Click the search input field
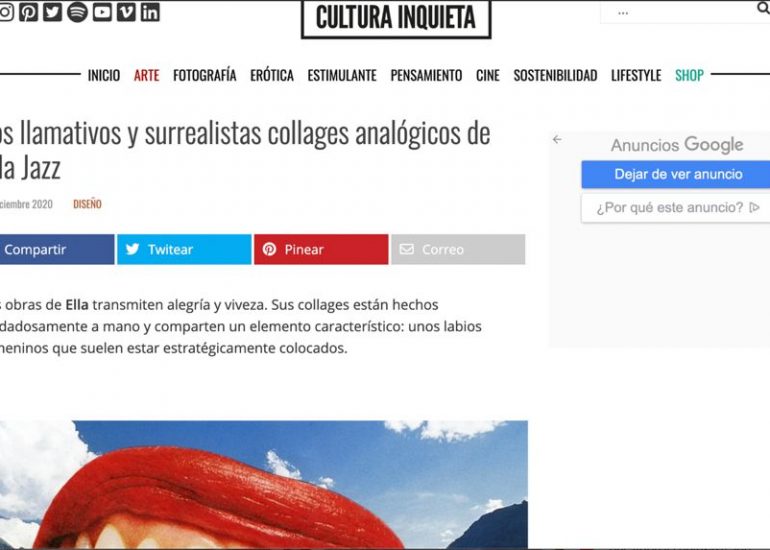 pos(678,12)
